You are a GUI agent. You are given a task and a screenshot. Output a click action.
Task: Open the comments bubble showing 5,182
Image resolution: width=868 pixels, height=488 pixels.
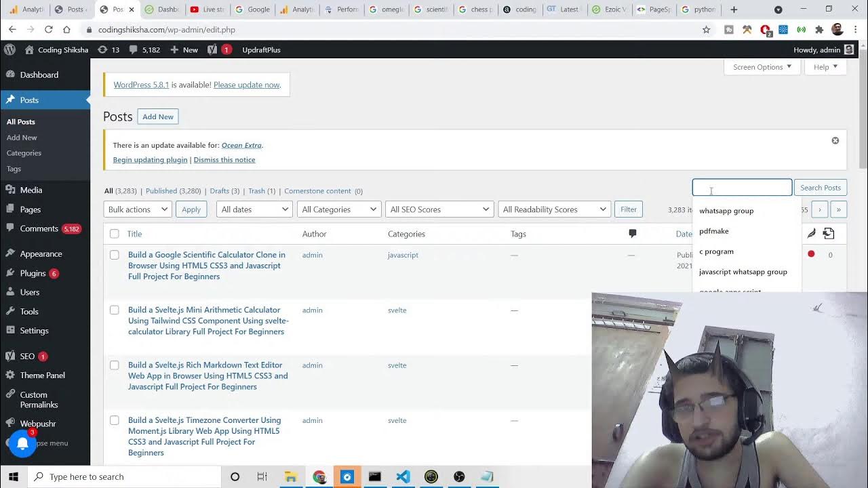[x=144, y=49]
